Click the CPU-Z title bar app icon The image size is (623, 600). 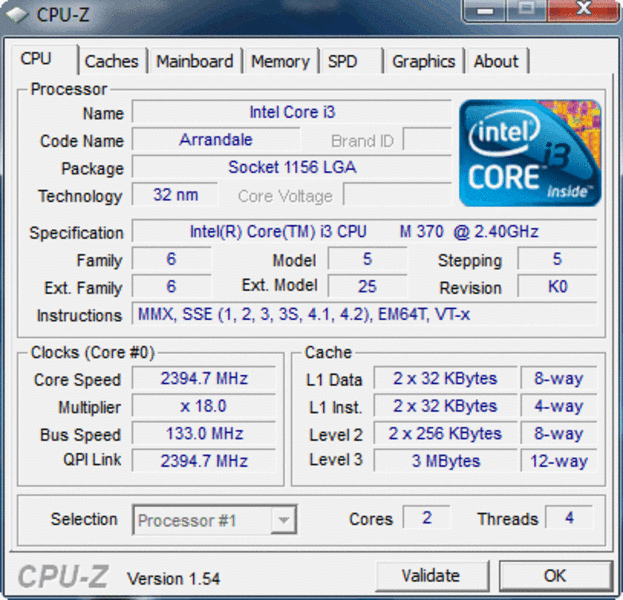17,15
